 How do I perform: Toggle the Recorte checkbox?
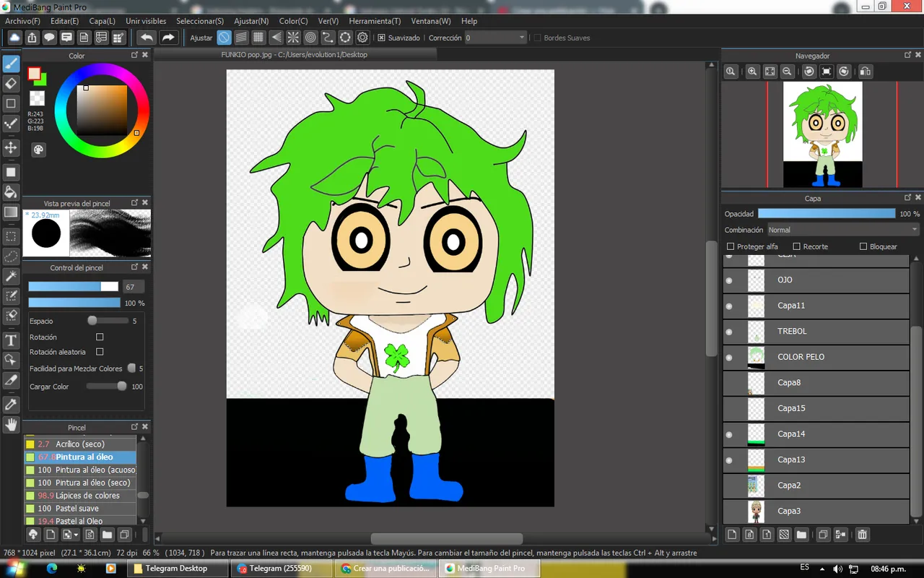tap(796, 246)
